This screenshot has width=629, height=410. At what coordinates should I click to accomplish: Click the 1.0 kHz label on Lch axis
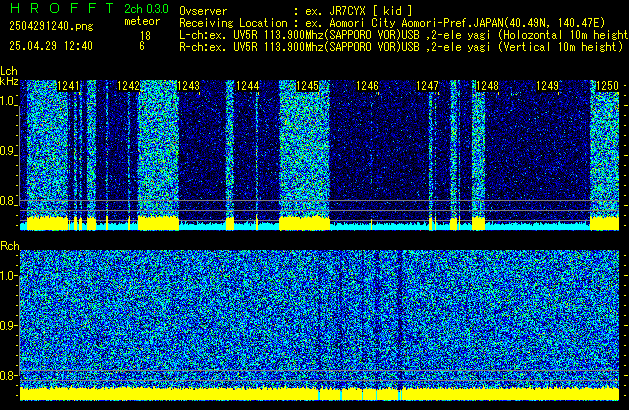pyautogui.click(x=8, y=101)
